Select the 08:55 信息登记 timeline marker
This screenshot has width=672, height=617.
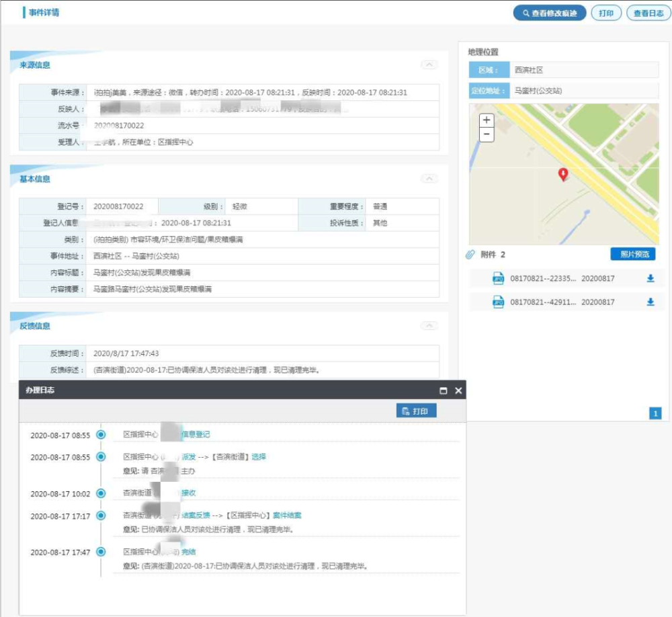coord(101,435)
